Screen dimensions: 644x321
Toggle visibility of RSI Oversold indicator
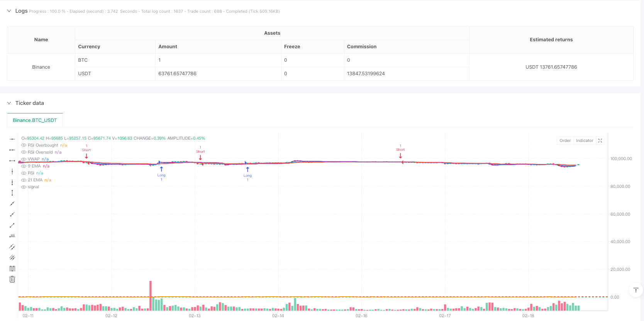[x=24, y=152]
